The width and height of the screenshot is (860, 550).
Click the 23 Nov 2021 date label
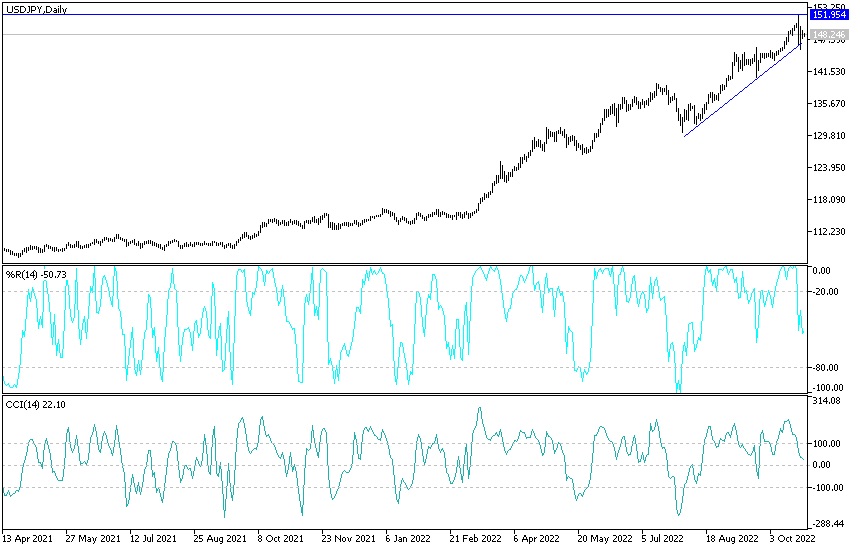348,538
